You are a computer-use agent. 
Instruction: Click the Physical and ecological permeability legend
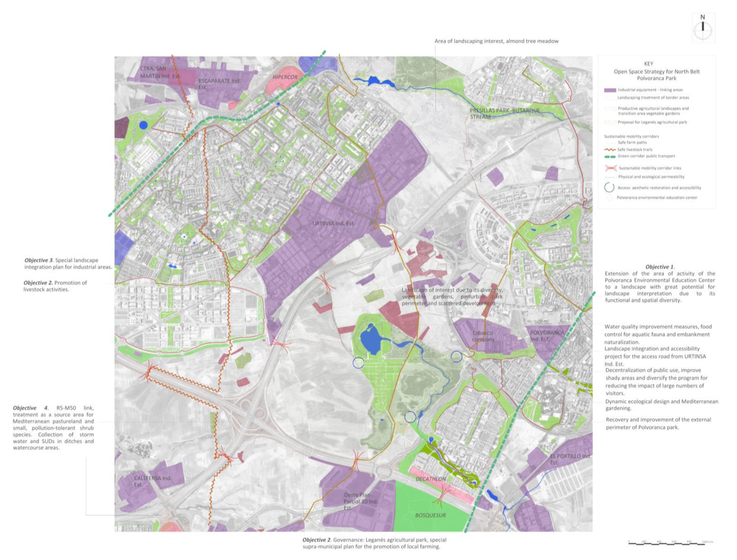coord(651,177)
